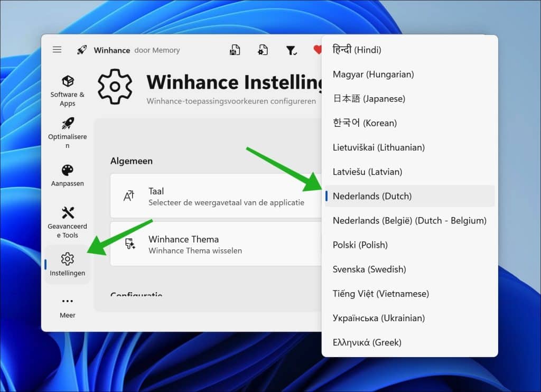Click the Winhance Thema paint icon
Viewport: 541px width, 392px height.
(130, 244)
